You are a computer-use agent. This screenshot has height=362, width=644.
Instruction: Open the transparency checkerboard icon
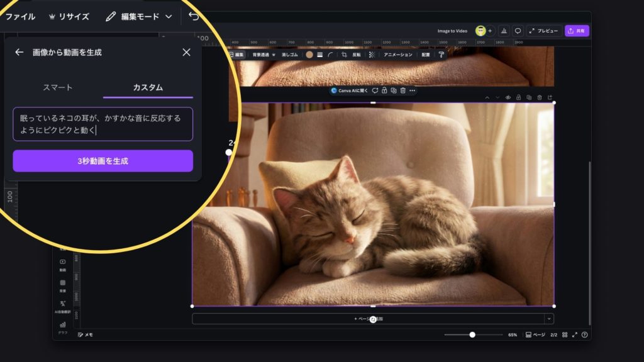tap(372, 55)
